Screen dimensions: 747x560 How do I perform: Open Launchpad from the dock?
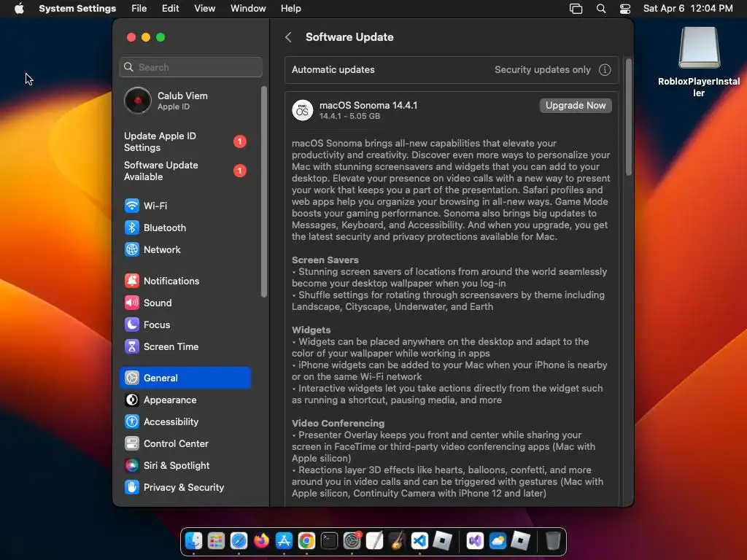(x=216, y=541)
